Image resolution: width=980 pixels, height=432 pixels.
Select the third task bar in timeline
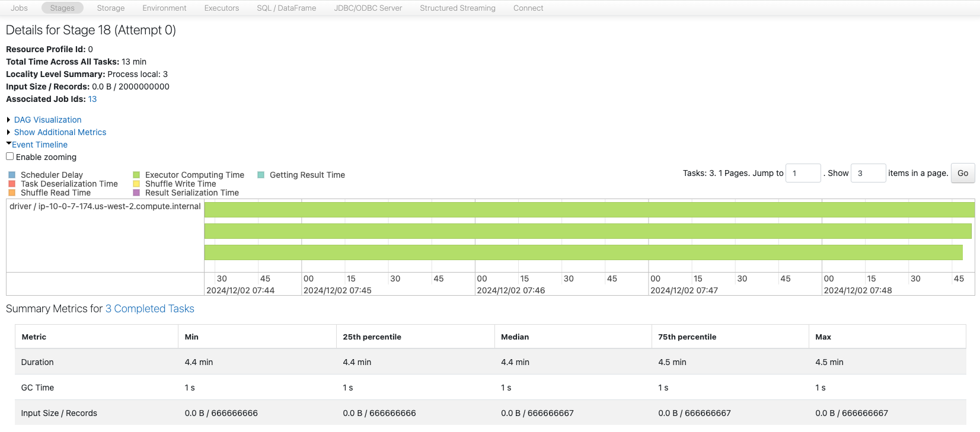point(583,252)
